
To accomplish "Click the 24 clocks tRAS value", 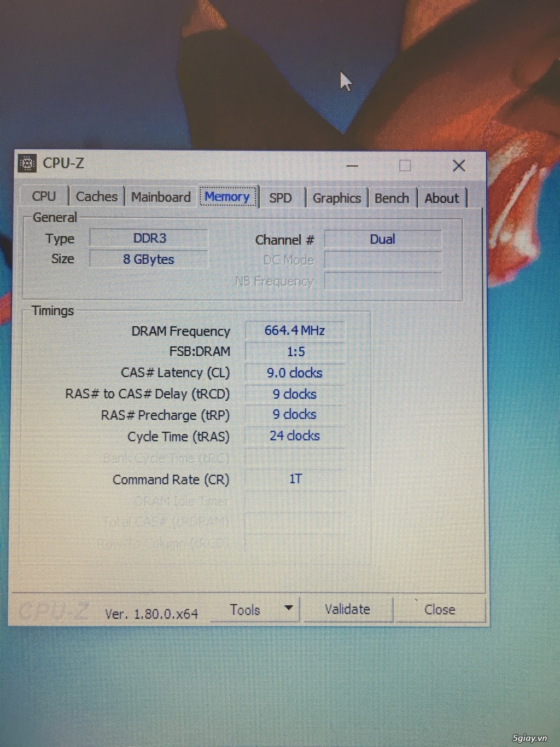I will pos(295,436).
